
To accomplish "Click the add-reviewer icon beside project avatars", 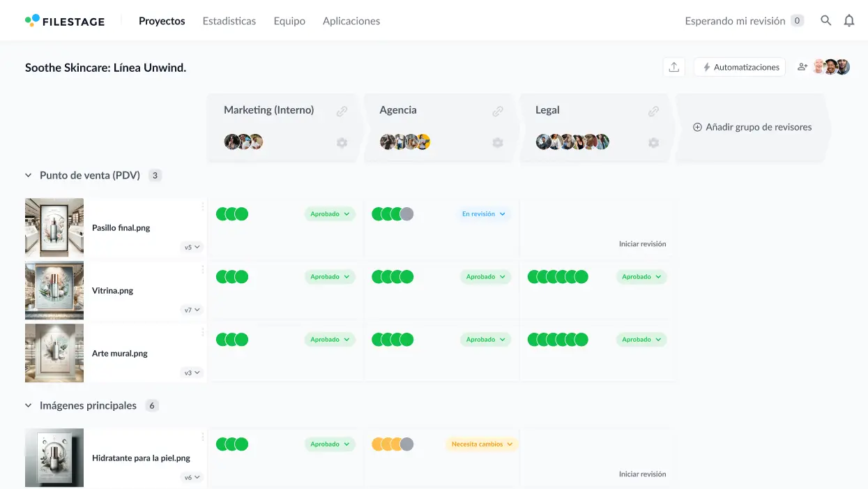I will [802, 66].
